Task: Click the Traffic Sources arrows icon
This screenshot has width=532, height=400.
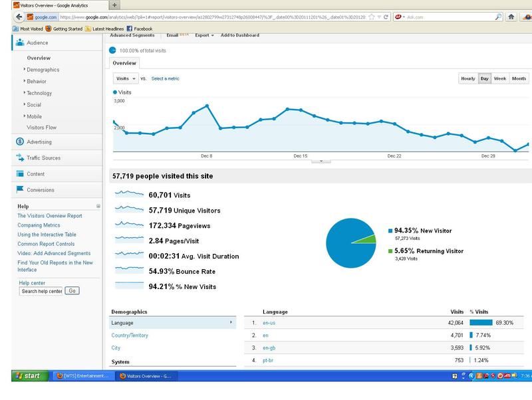Action: point(20,157)
